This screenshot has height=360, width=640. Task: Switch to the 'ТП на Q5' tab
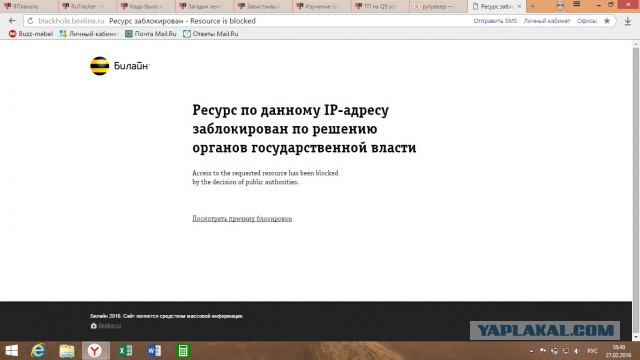point(381,7)
